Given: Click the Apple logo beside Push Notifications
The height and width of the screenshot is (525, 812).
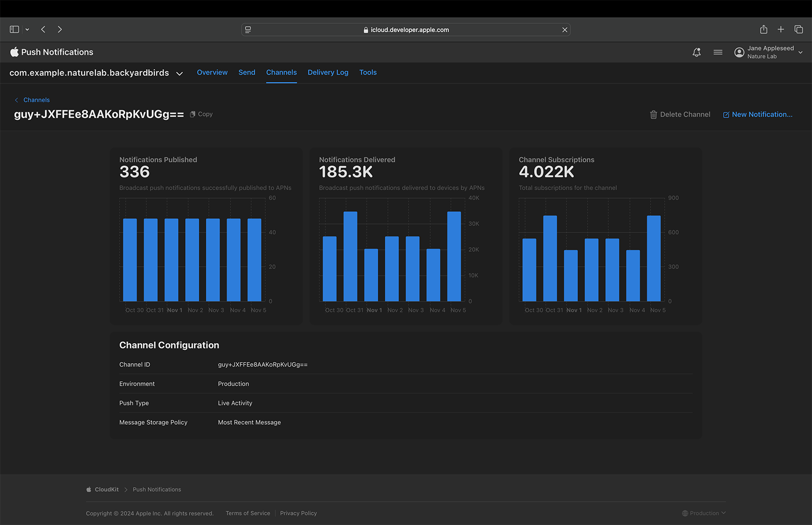Looking at the screenshot, I should tap(14, 52).
